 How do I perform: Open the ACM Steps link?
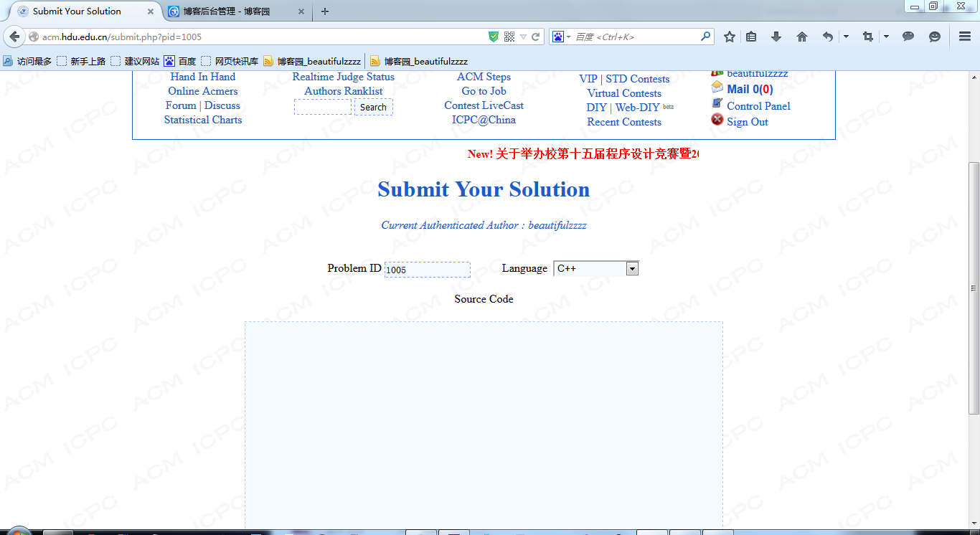pyautogui.click(x=484, y=77)
